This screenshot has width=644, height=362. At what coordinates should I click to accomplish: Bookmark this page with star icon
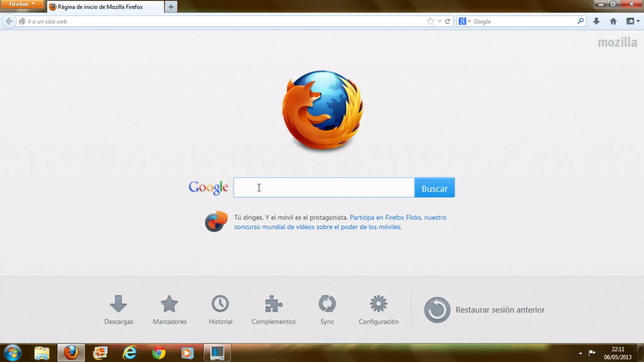click(430, 21)
